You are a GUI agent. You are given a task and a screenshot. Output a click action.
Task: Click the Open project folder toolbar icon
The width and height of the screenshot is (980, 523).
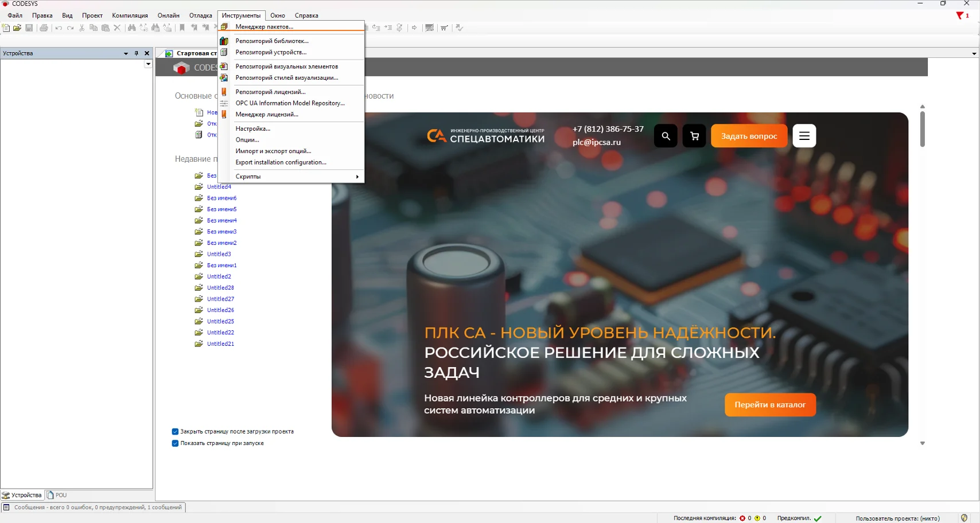17,28
